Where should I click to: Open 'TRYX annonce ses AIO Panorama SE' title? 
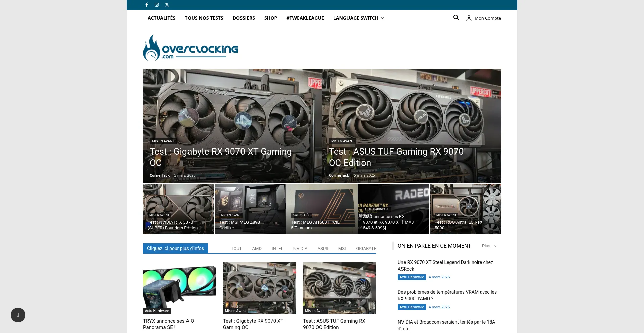pyautogui.click(x=168, y=324)
